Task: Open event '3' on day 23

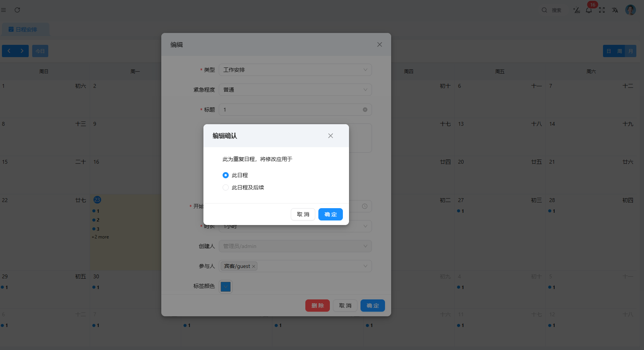Action: click(x=96, y=229)
